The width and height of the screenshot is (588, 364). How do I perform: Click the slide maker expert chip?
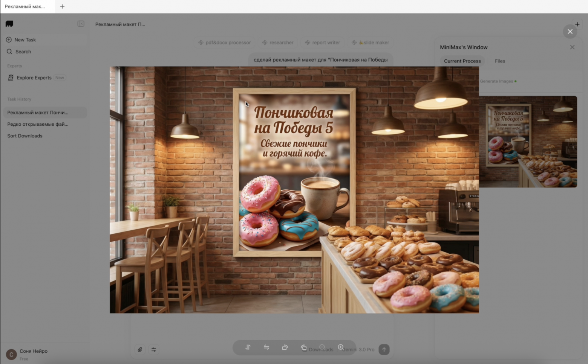371,43
